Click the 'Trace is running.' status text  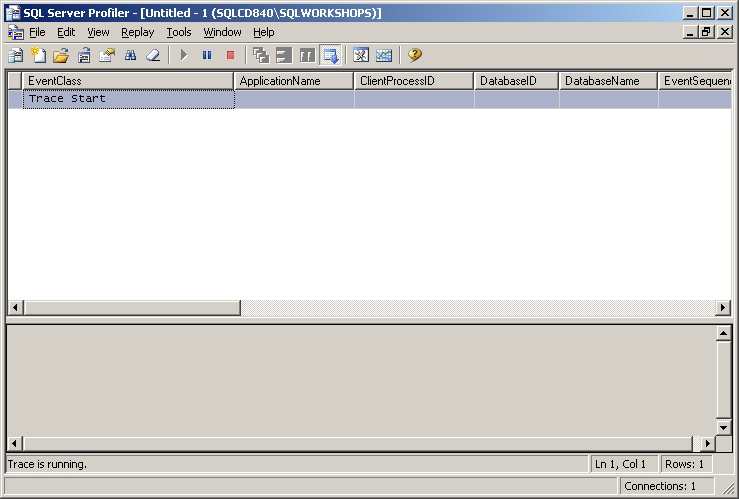point(47,464)
